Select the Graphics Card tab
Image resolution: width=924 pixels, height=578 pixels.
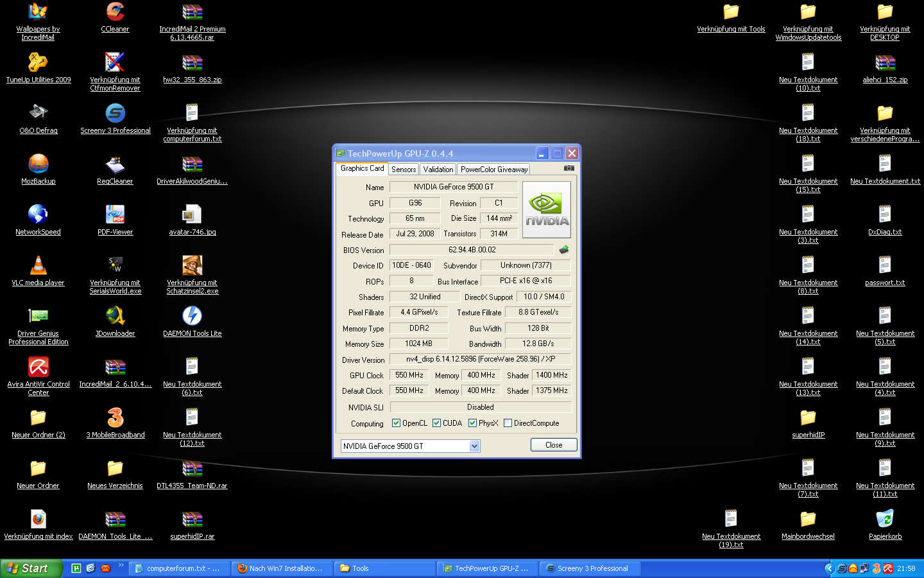click(362, 168)
